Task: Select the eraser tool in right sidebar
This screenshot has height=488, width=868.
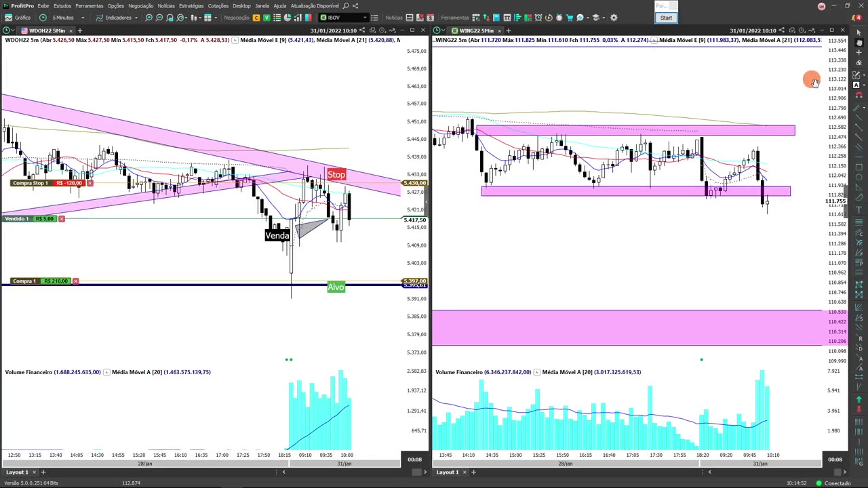Action: 859,62
